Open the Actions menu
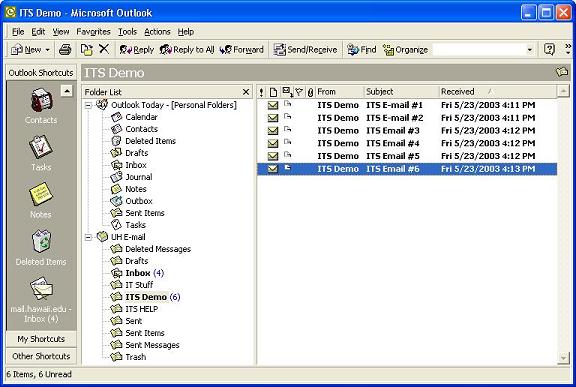This screenshot has height=387, width=576. pyautogui.click(x=157, y=32)
